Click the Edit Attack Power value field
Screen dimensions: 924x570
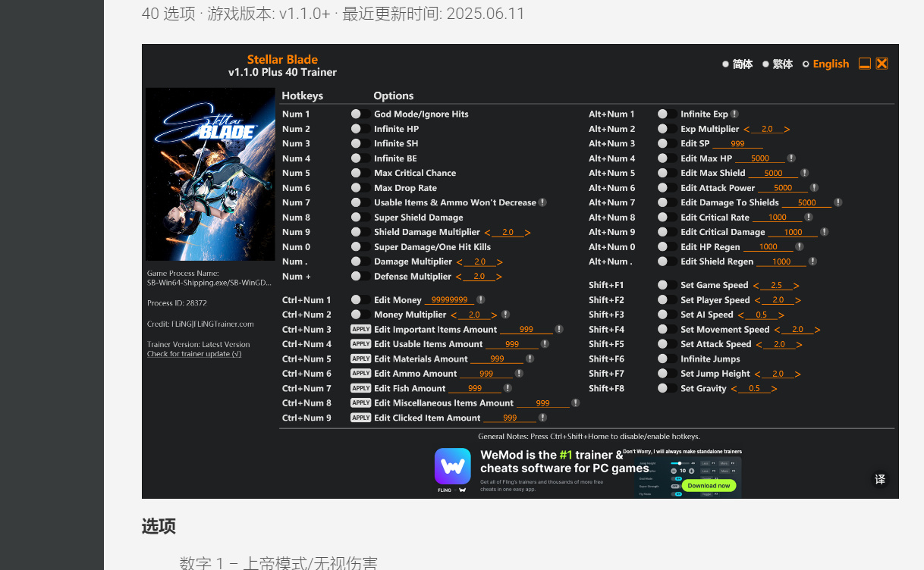coord(783,188)
